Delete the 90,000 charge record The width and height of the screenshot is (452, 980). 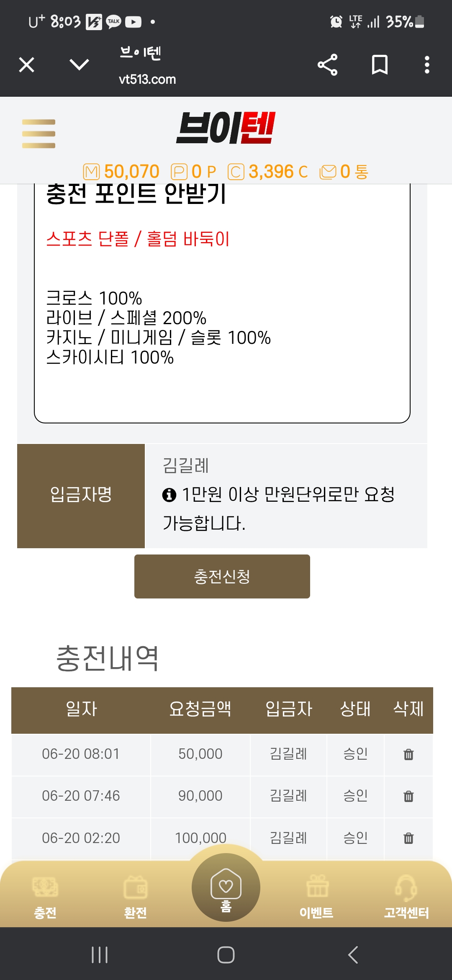click(x=408, y=796)
